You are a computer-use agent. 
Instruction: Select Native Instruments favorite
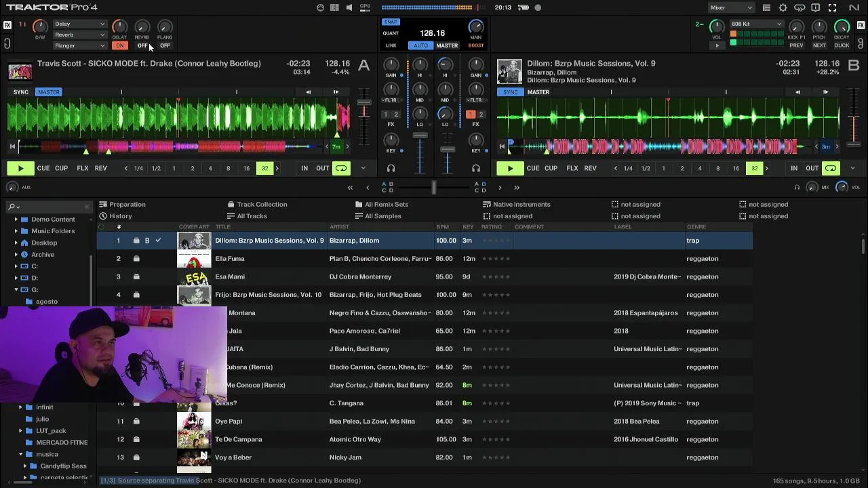click(517, 204)
